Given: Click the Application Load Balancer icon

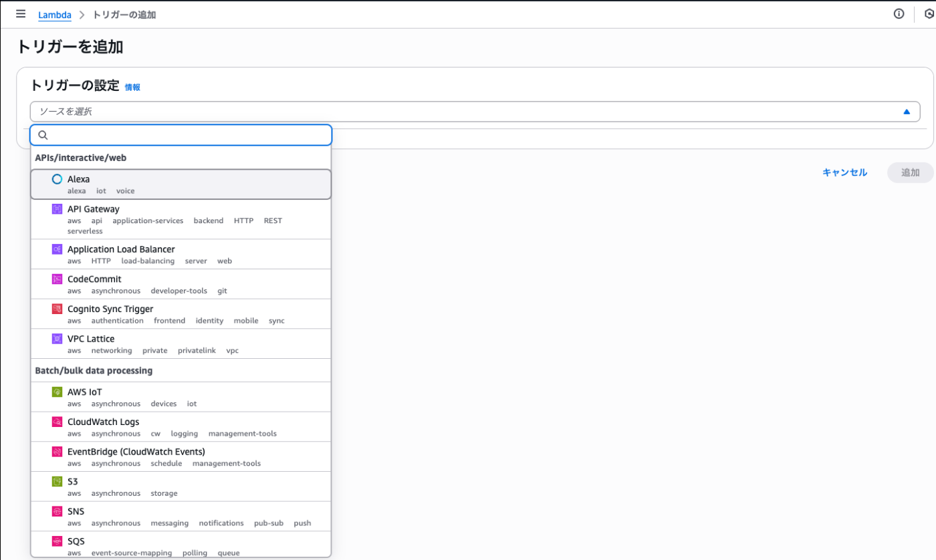Looking at the screenshot, I should click(x=57, y=249).
